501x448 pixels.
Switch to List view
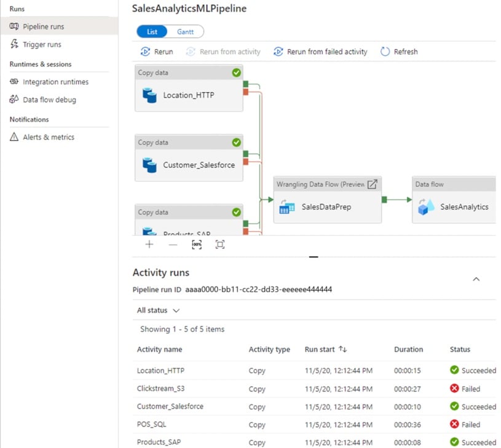pyautogui.click(x=152, y=31)
